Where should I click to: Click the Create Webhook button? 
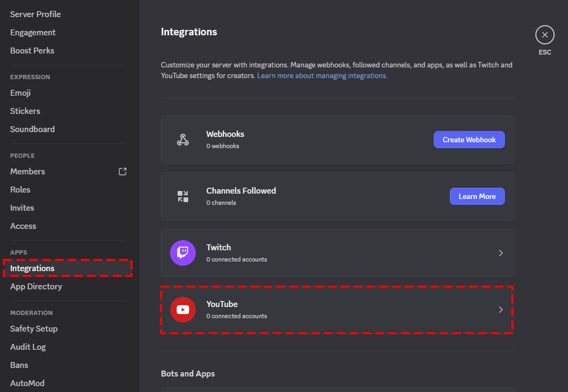[x=469, y=140]
